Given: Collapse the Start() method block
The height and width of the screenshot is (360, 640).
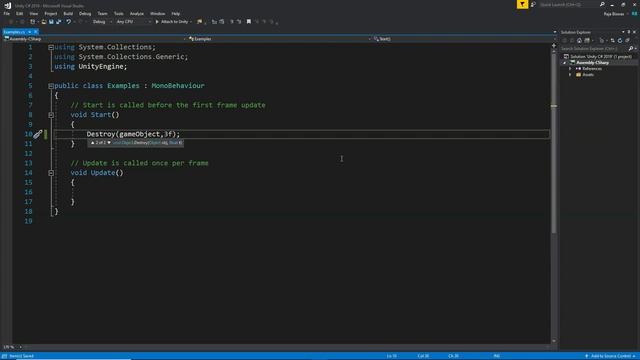Looking at the screenshot, I should 51,115.
